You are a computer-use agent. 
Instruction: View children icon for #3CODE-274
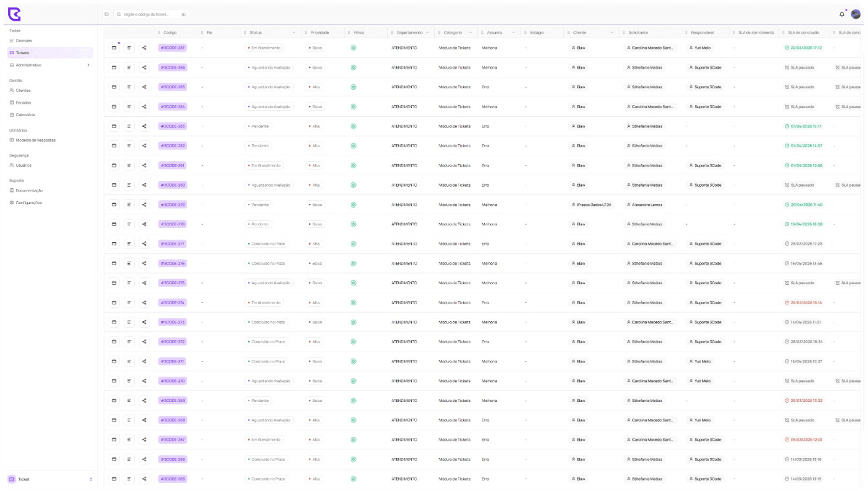click(x=353, y=303)
